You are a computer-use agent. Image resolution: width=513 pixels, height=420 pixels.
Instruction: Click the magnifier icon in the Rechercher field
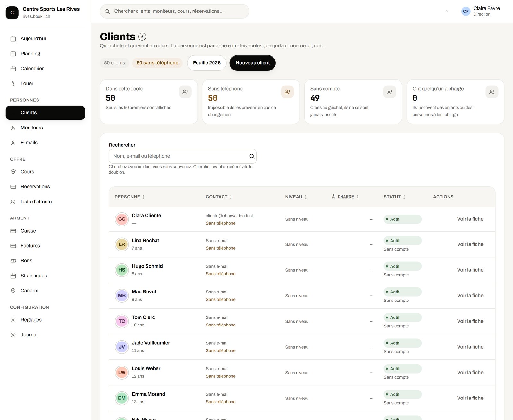click(252, 156)
